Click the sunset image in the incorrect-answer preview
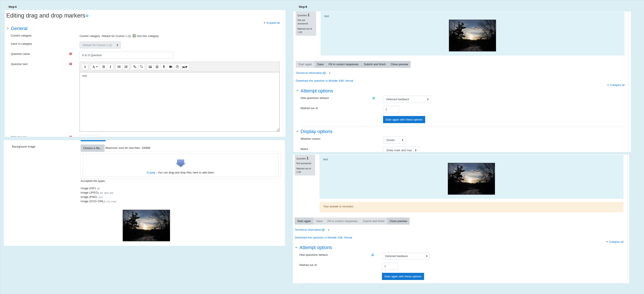 472,179
